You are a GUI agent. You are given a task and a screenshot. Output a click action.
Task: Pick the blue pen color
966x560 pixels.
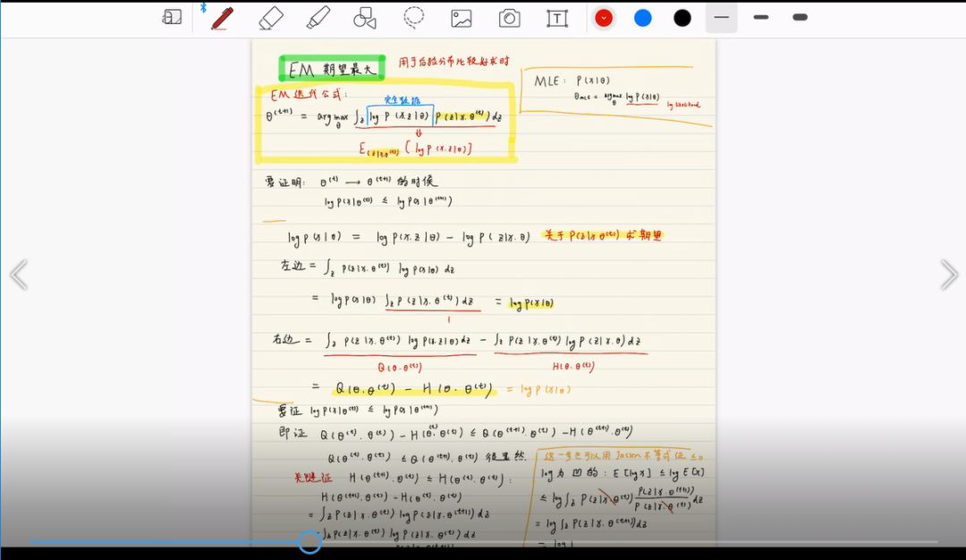642,18
